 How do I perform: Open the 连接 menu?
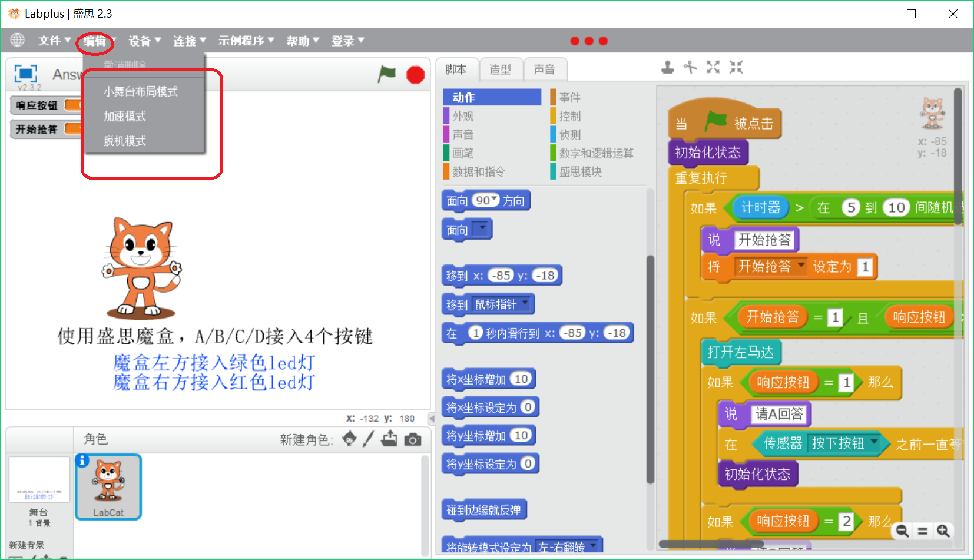[190, 41]
